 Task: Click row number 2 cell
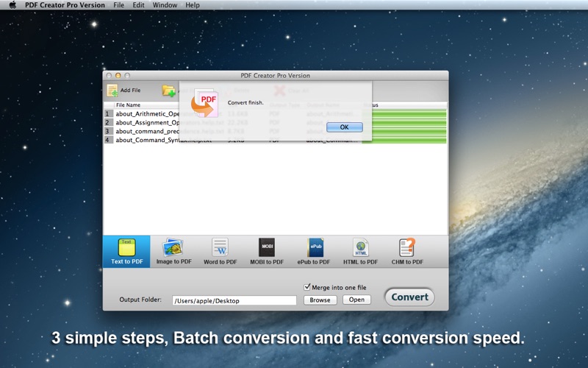[x=108, y=122]
